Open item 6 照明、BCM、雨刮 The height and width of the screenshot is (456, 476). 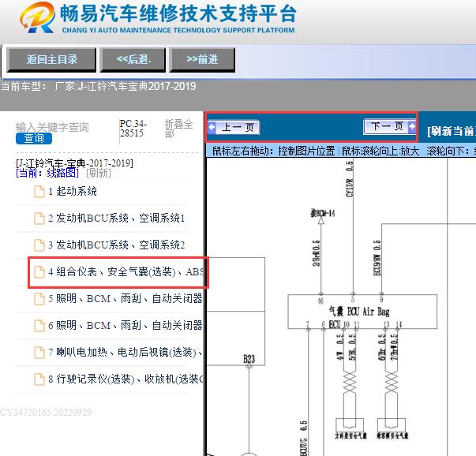tap(126, 326)
